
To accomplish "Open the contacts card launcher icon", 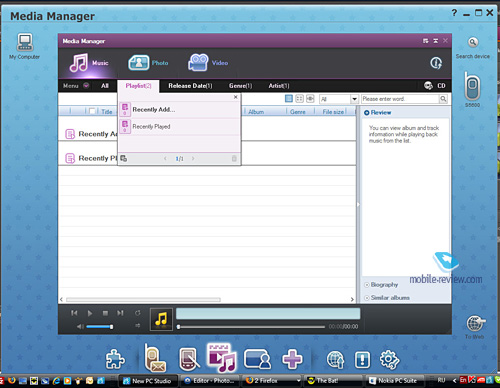I will [257, 359].
